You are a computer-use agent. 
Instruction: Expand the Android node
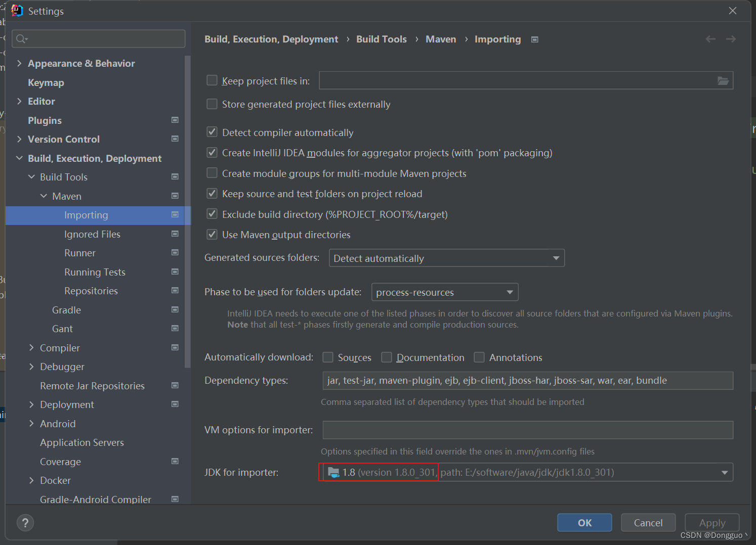click(x=31, y=424)
